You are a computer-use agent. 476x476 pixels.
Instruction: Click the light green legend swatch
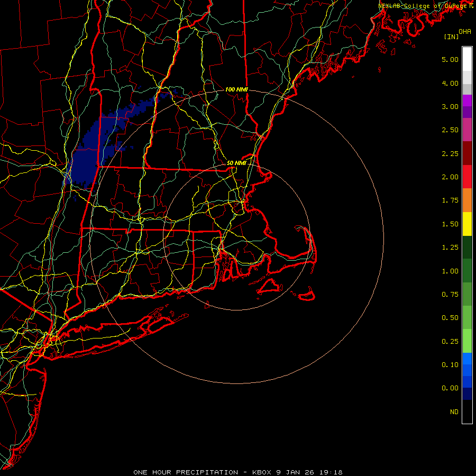coord(467,341)
